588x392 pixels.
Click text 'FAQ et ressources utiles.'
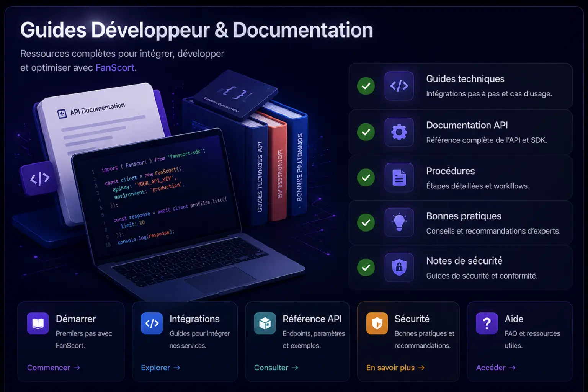coord(532,340)
